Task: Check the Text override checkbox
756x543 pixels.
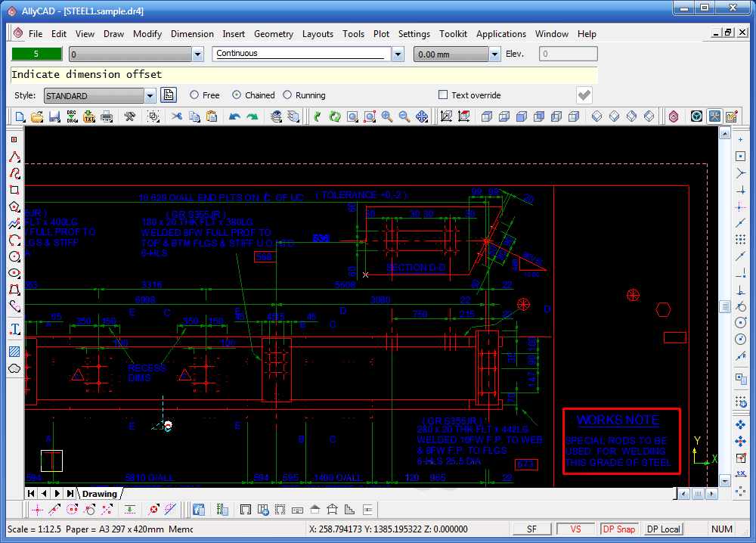Action: pos(444,95)
